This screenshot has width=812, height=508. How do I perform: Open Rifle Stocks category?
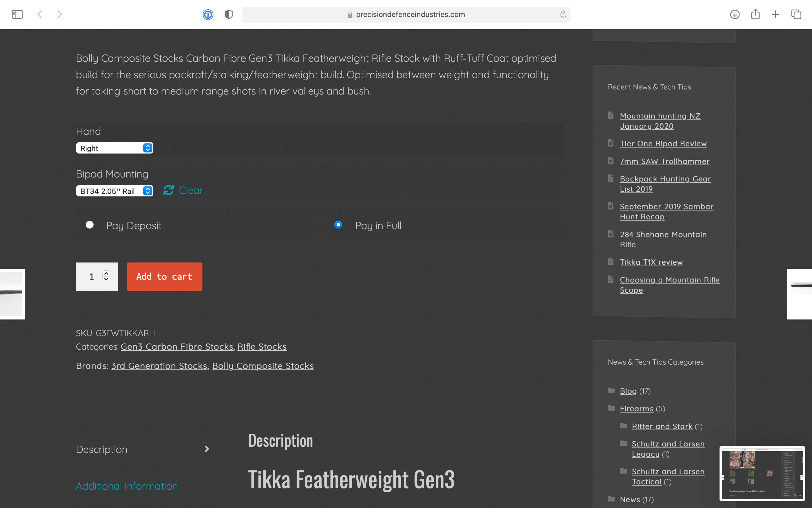pyautogui.click(x=262, y=346)
